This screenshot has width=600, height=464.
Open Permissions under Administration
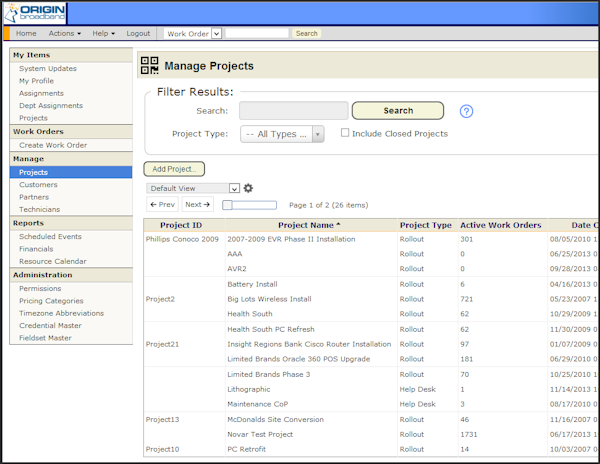coord(40,288)
